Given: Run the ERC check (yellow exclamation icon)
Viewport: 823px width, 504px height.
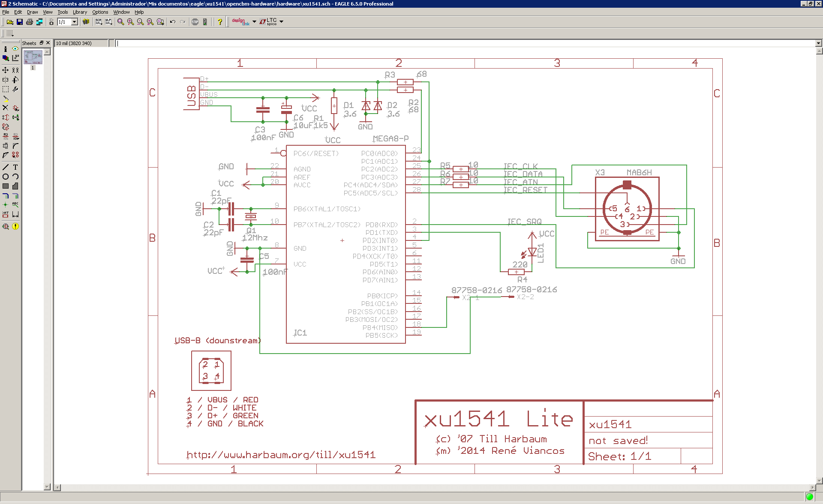Looking at the screenshot, I should point(15,226).
